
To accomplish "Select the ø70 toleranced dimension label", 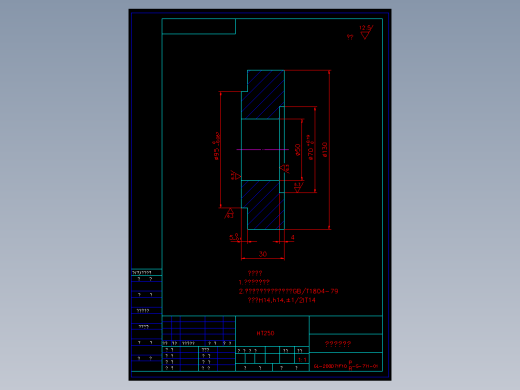I will click(310, 148).
